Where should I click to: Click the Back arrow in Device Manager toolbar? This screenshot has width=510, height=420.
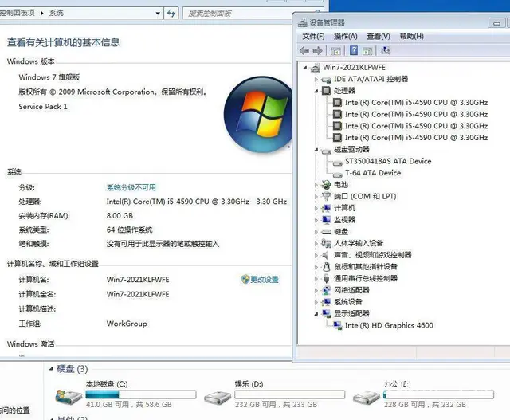pos(304,50)
